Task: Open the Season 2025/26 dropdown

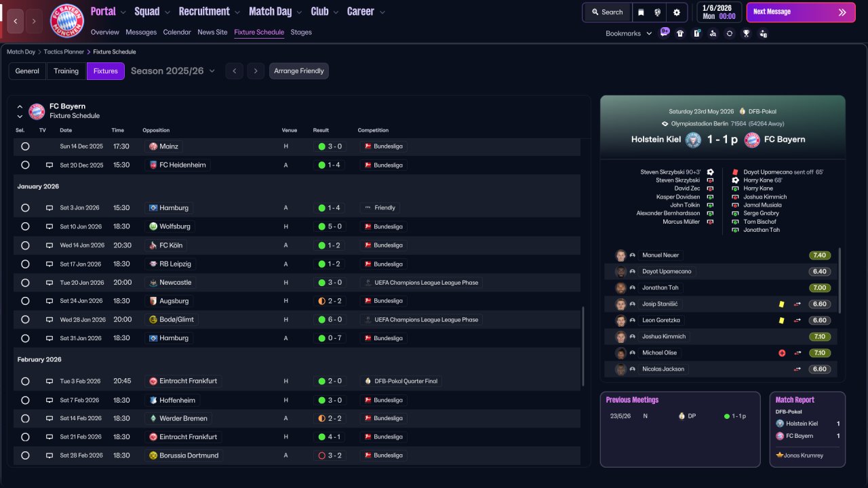Action: point(173,71)
